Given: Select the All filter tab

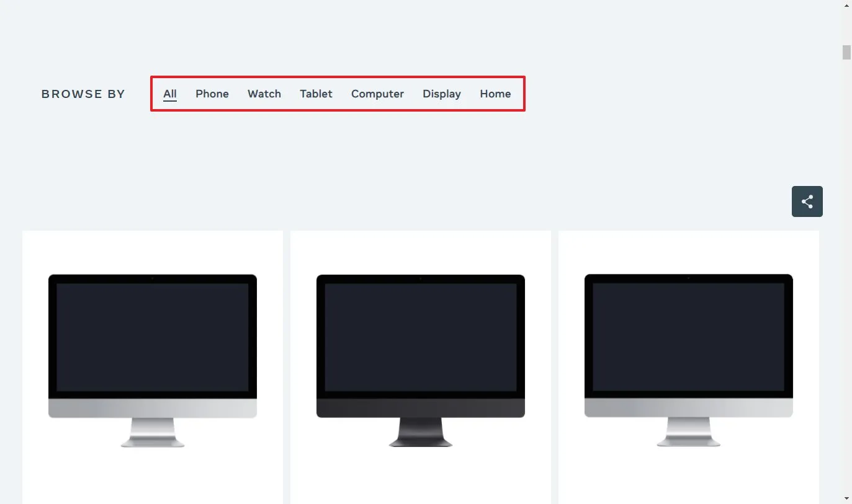Looking at the screenshot, I should [170, 94].
